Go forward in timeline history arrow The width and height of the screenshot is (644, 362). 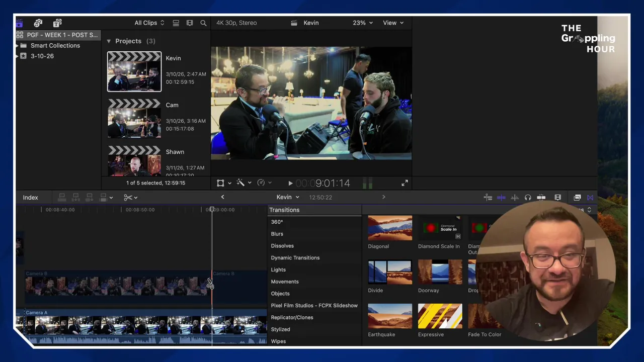[383, 197]
